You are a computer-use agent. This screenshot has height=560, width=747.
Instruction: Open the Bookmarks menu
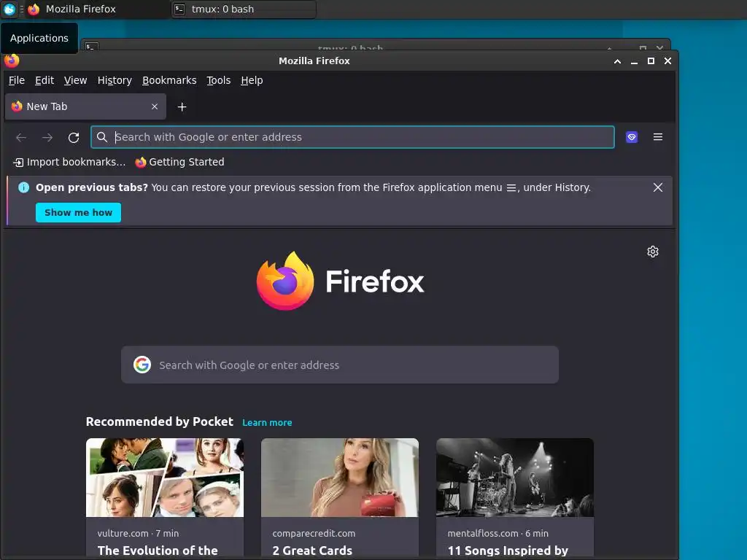tap(169, 80)
